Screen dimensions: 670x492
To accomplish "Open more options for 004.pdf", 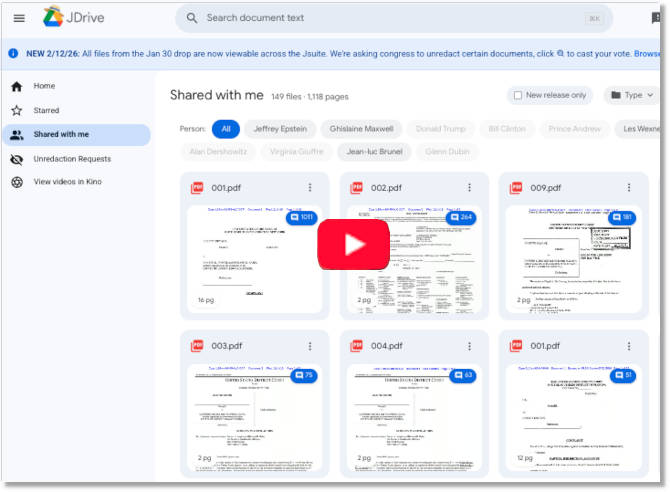I will 469,346.
